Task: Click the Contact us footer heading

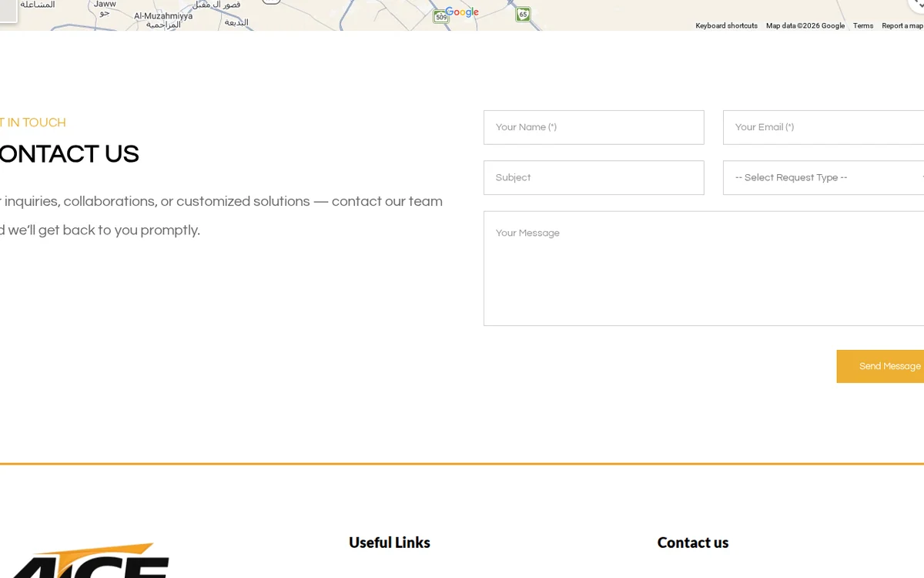Action: point(693,543)
